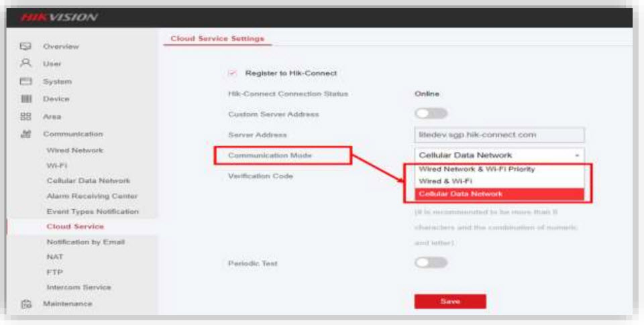Turn on the Periodic Test switch
644x325 pixels.
pos(431,263)
